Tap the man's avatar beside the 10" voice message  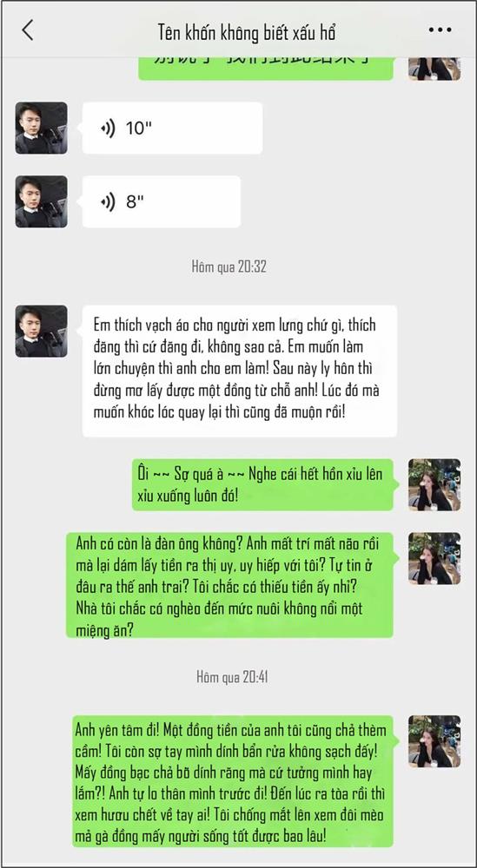tap(42, 128)
